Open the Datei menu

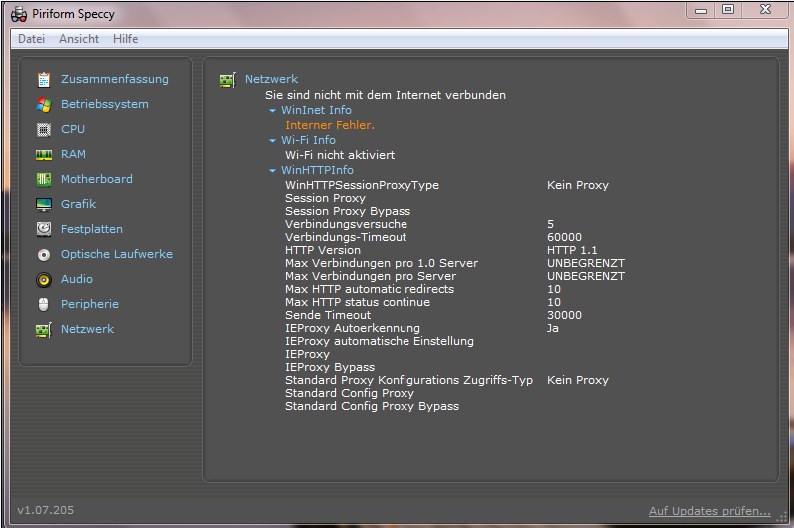click(x=31, y=39)
